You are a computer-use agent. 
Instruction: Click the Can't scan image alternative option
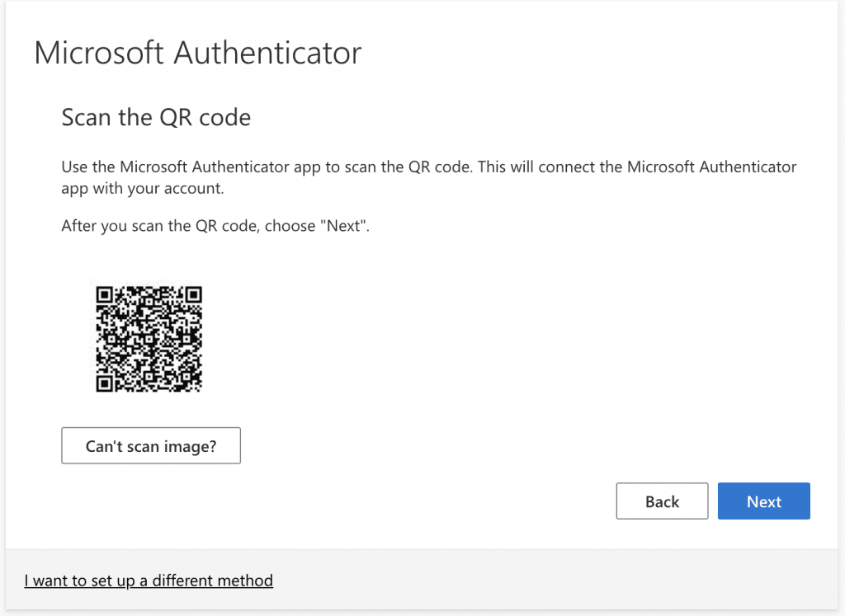pyautogui.click(x=150, y=445)
